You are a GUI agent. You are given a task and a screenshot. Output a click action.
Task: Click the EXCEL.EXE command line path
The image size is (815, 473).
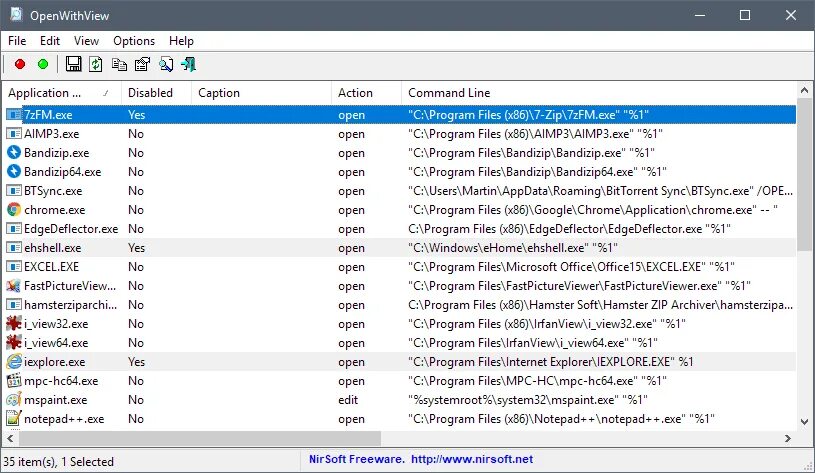tap(571, 267)
